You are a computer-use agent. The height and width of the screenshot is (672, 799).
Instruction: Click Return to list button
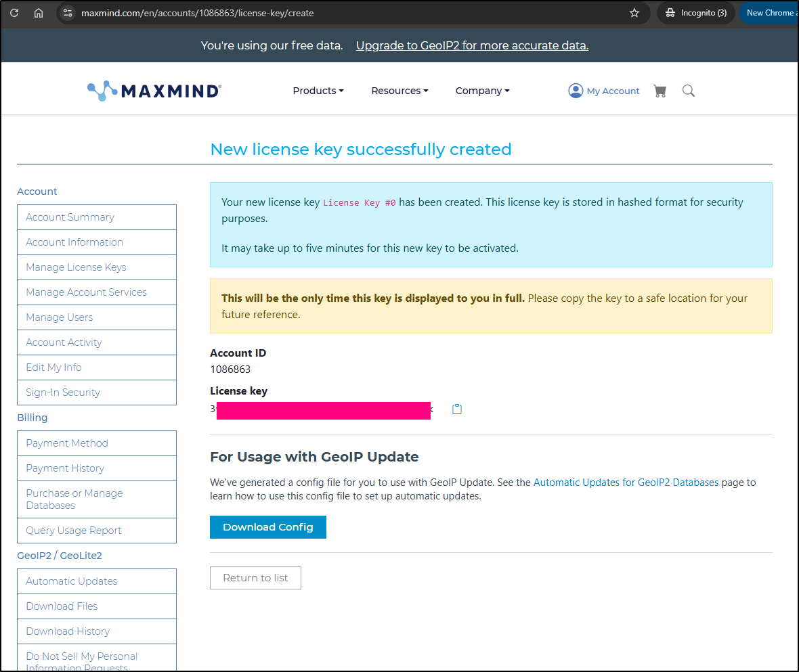tap(255, 578)
